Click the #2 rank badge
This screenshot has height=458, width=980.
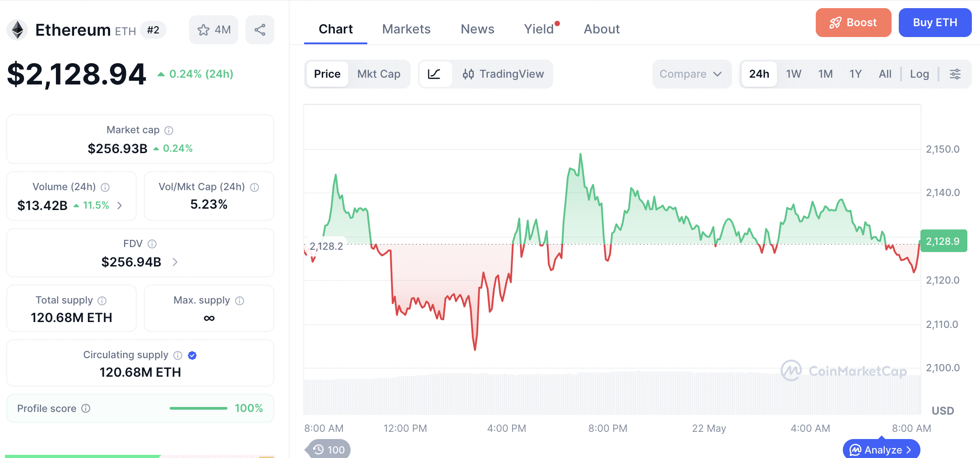coord(153,30)
